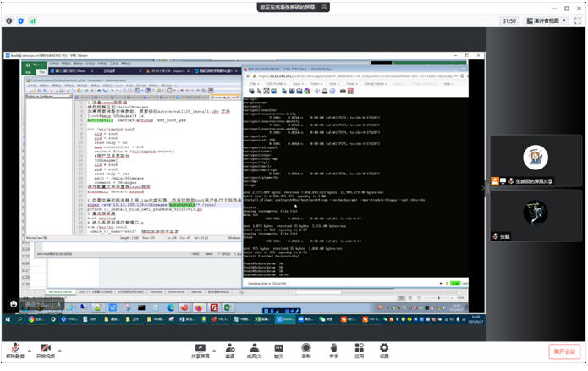588x371 pixels.
Task: Open the Chat (聊天) icon
Action: pos(279,349)
